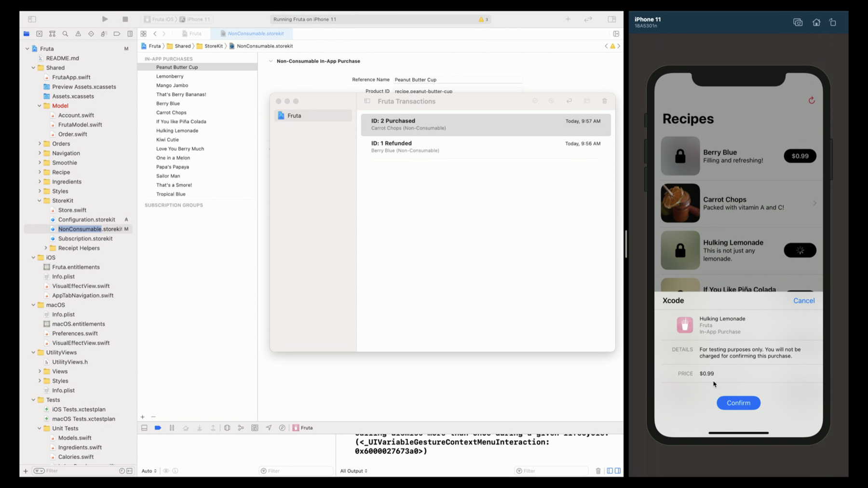Confirm the Hulking Lemonade purchase
Screen dimensions: 868x488
738,403
